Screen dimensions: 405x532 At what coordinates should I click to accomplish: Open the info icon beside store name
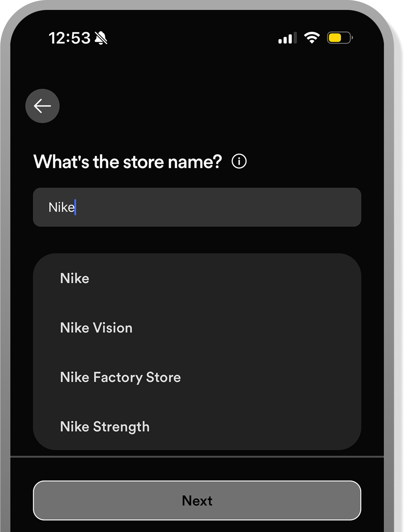(x=239, y=161)
